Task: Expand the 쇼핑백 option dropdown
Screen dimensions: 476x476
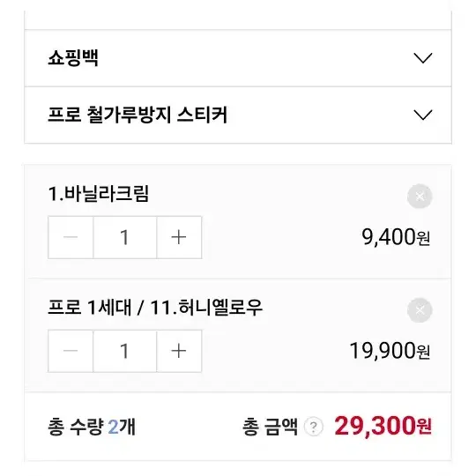Action: (238, 58)
